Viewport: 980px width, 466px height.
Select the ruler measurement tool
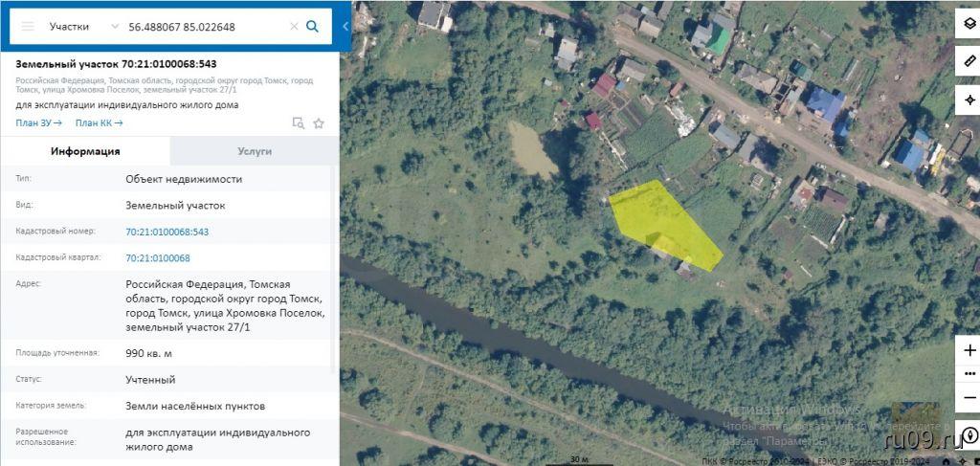point(969,62)
